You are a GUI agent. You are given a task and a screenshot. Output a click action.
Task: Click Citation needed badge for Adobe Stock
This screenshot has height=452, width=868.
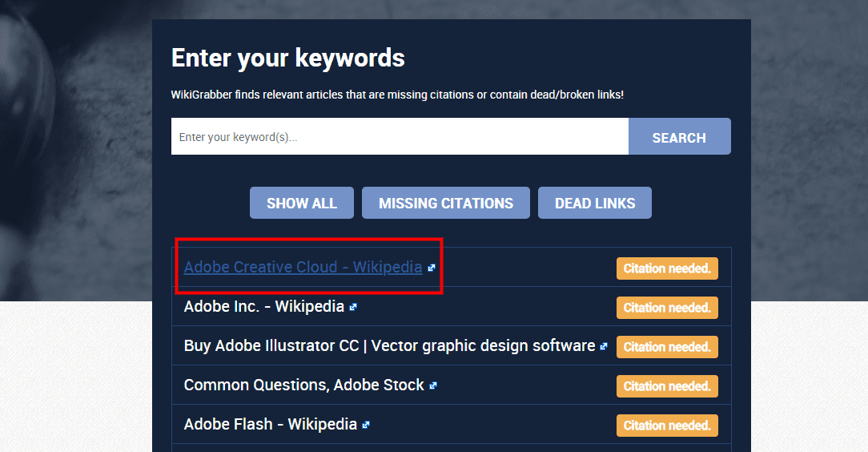pyautogui.click(x=667, y=386)
